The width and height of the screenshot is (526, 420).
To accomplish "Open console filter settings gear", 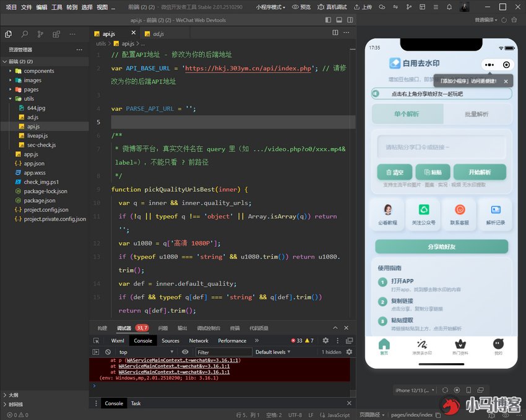I will (349, 352).
